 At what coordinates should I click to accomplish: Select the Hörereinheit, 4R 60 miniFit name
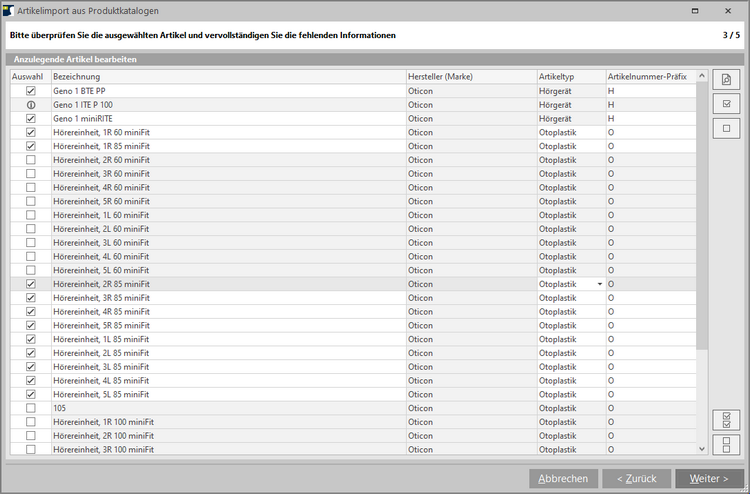[229, 187]
